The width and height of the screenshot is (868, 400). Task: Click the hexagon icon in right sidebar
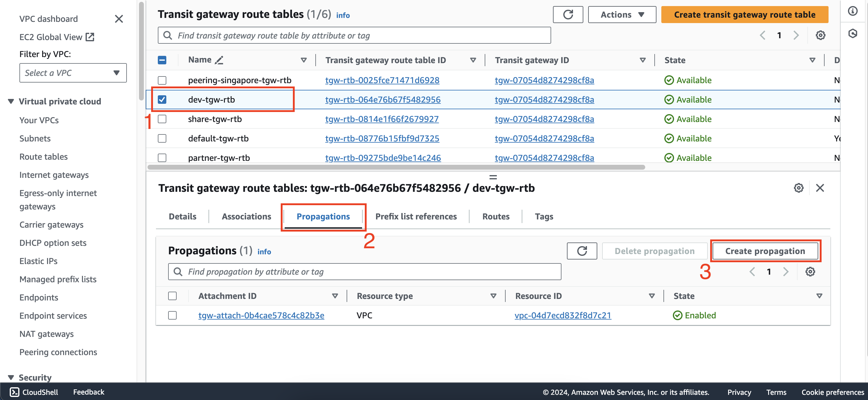point(853,33)
